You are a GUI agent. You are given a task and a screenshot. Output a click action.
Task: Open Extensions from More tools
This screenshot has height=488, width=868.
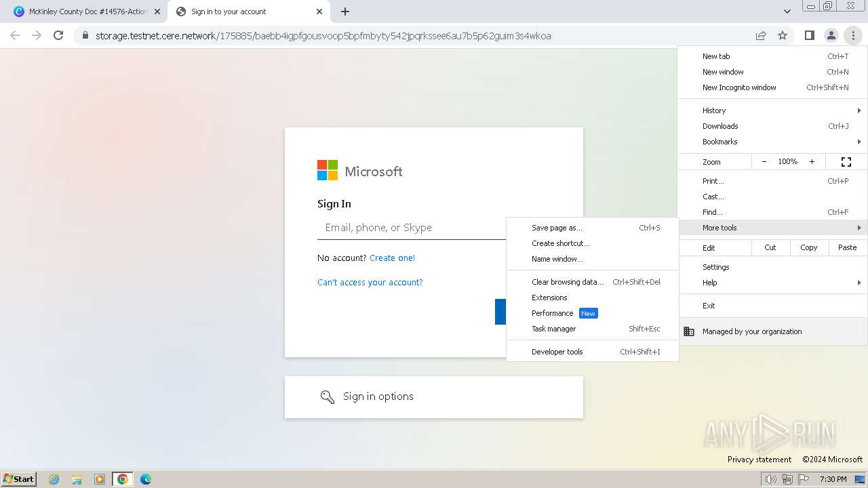point(593,298)
